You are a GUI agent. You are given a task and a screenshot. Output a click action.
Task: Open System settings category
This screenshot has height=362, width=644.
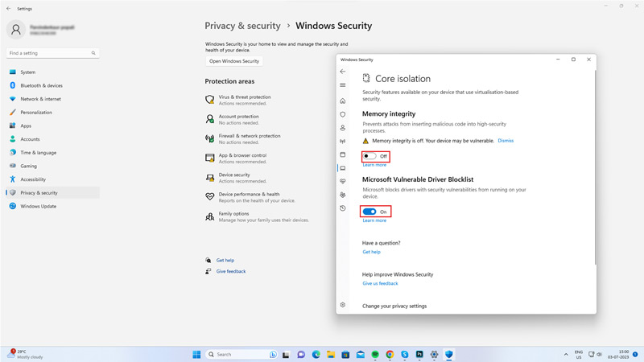click(x=52, y=72)
